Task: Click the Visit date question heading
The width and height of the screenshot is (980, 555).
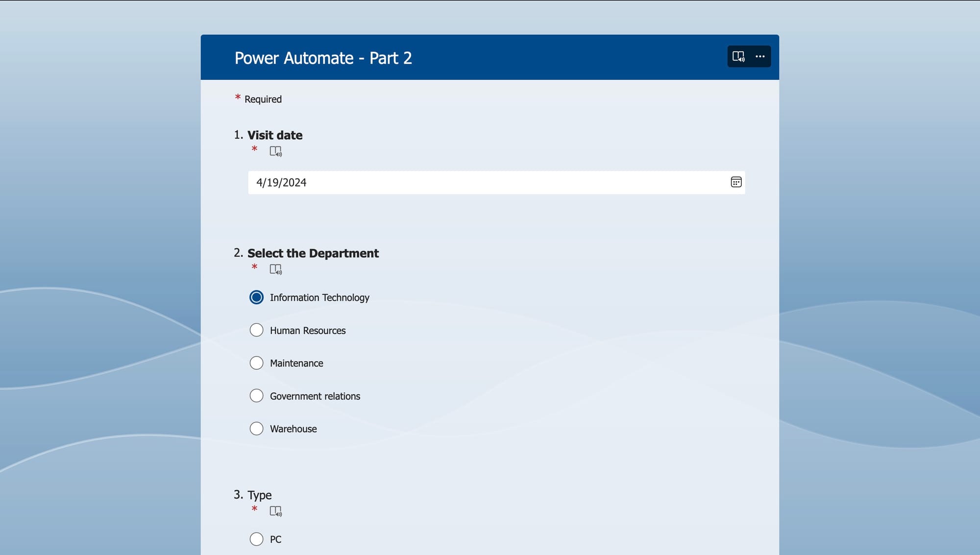Action: tap(275, 135)
